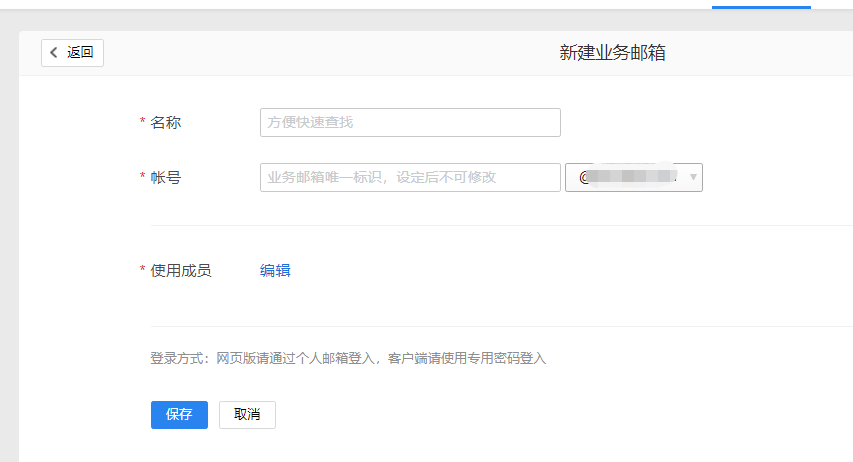Open 编辑 link for 使用成员
853x462 pixels.
click(275, 270)
